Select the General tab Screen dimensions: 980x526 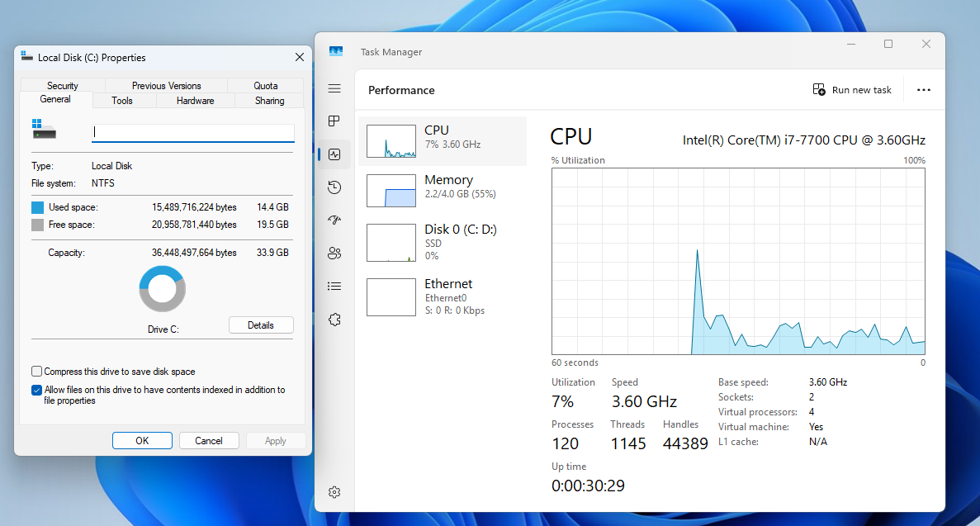point(55,99)
